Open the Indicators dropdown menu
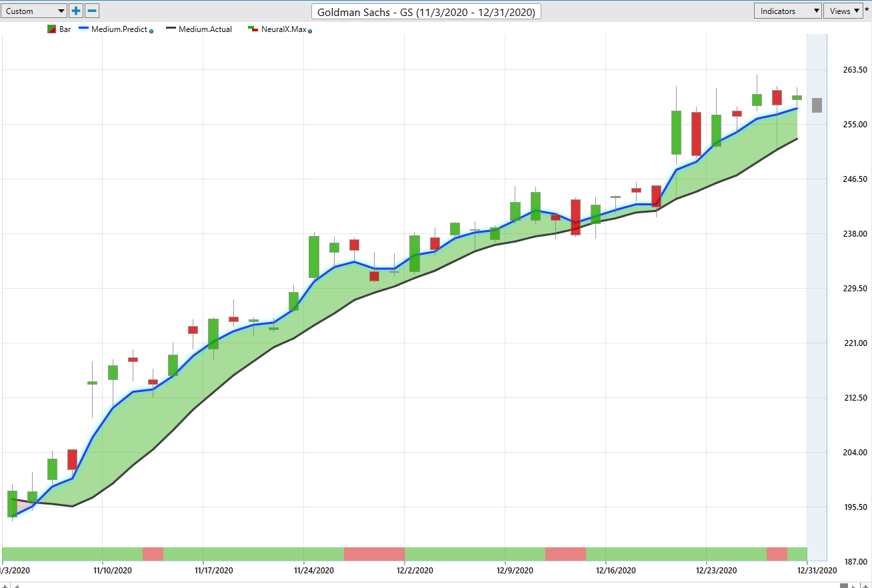This screenshot has width=872, height=588. tap(787, 11)
